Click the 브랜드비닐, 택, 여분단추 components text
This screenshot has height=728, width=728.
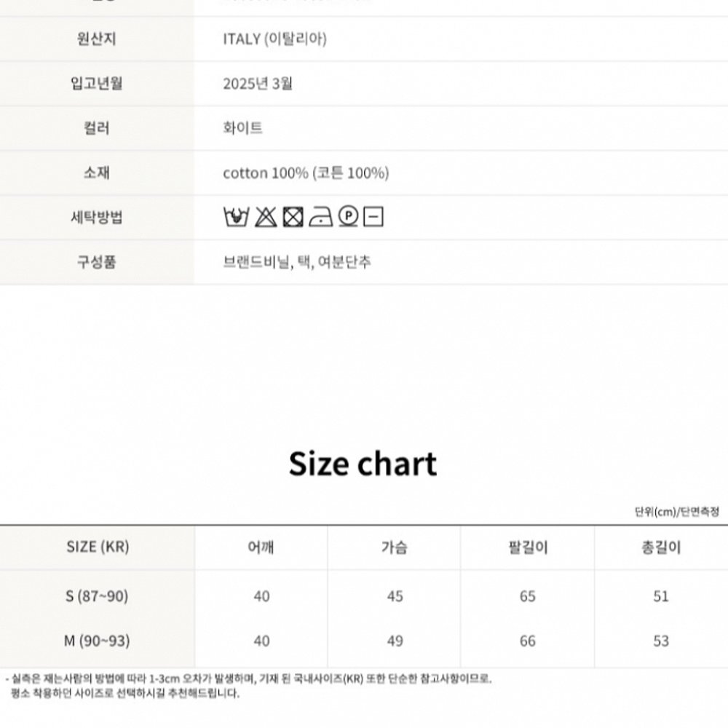[297, 262]
